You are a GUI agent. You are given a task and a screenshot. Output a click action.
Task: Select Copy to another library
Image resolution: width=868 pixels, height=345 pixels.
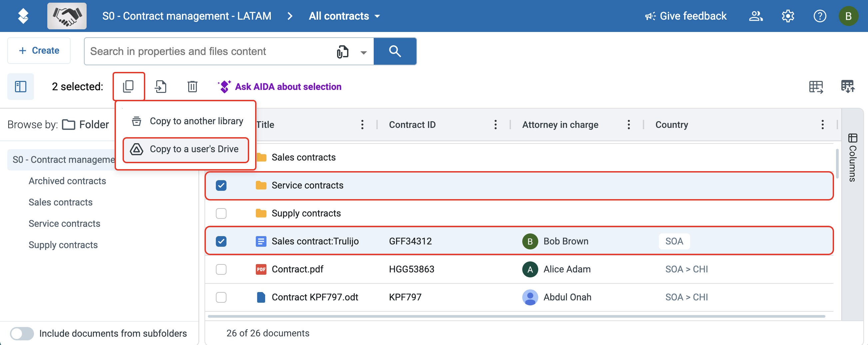[x=186, y=121]
